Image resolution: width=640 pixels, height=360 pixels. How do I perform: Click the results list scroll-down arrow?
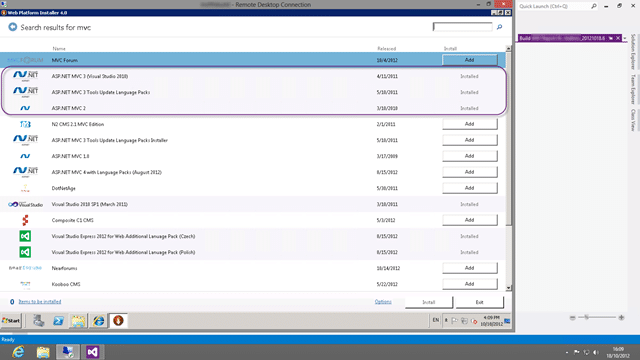[x=508, y=288]
